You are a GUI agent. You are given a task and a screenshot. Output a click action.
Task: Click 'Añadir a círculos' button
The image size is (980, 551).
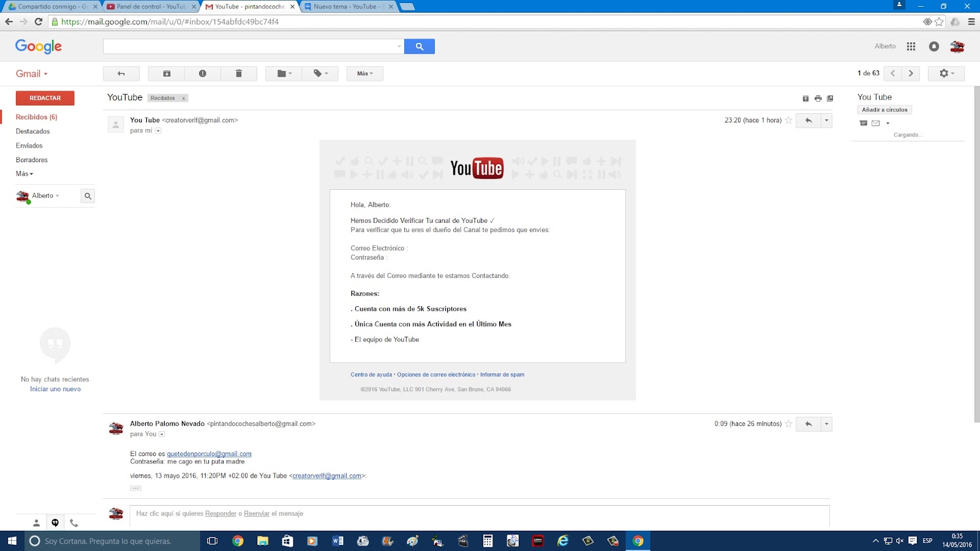click(885, 110)
